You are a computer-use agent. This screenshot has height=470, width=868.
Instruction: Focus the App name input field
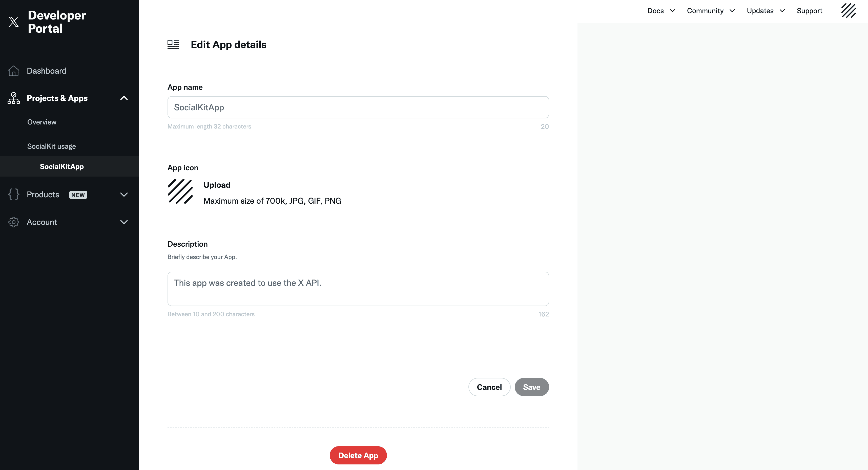click(358, 107)
